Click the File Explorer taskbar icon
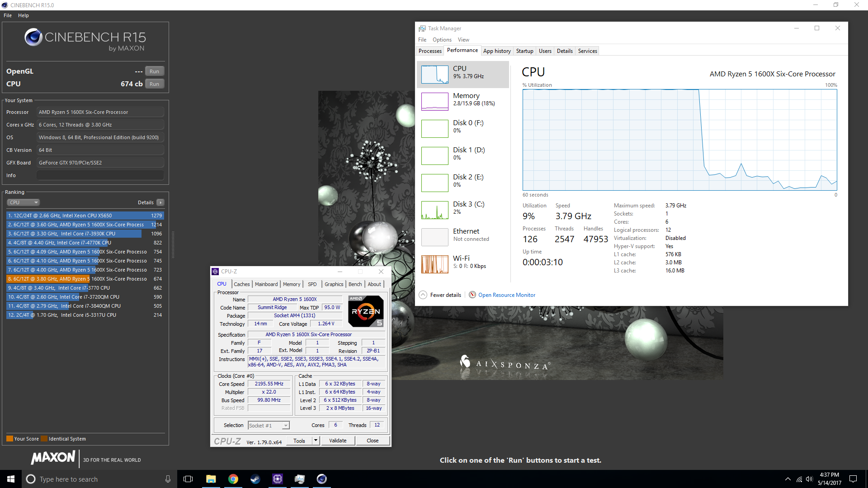868x488 pixels. click(211, 479)
